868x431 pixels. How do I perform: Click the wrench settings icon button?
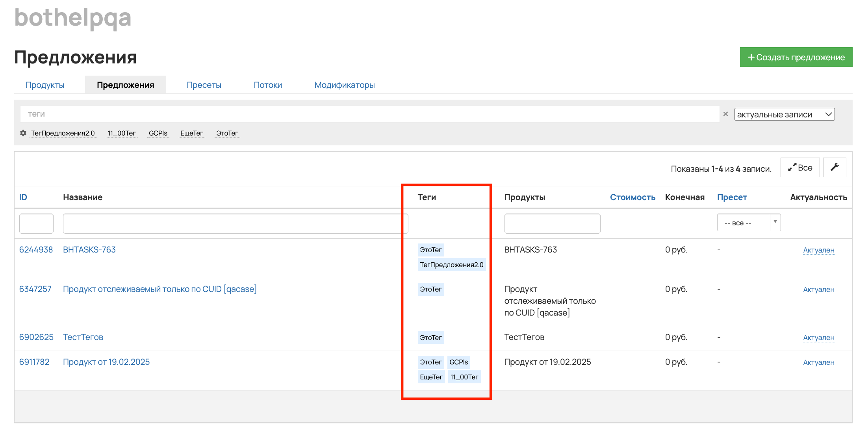click(x=834, y=167)
